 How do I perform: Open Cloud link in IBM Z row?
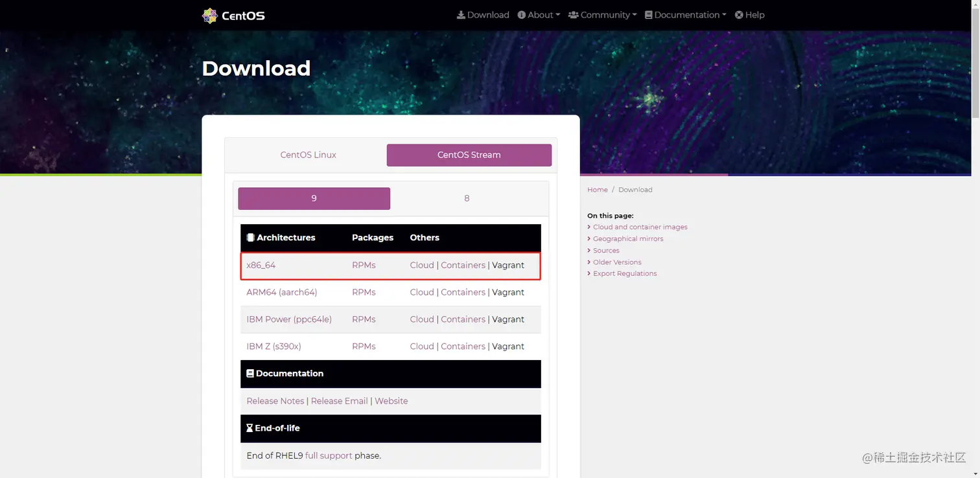click(x=422, y=347)
